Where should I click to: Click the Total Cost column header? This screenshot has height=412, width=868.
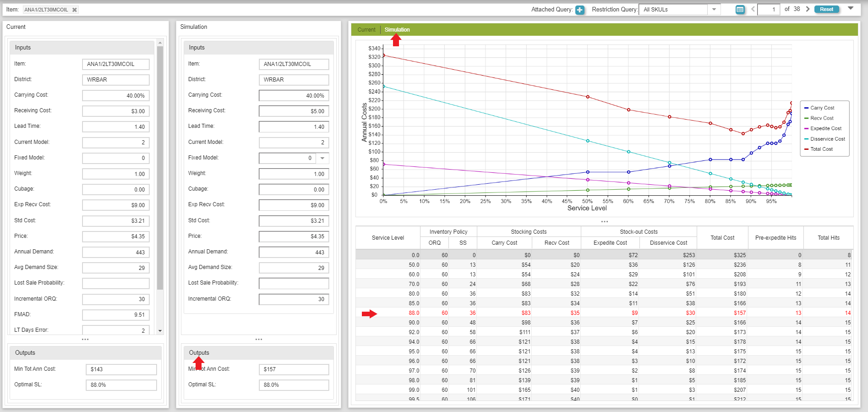[722, 238]
